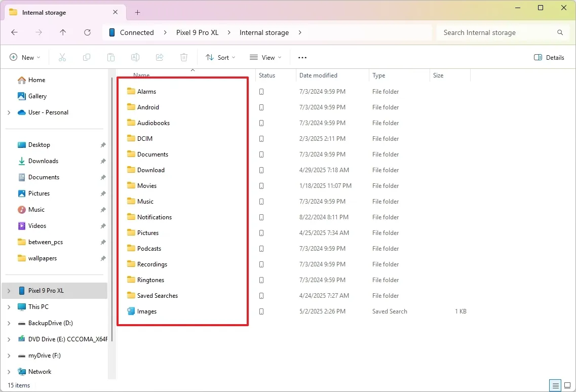Open the See more ellipsis menu
Screen dimensions: 576x392
pos(302,57)
